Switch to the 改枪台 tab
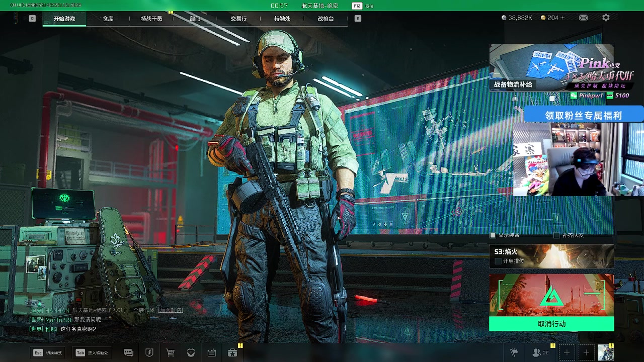Screen dimensions: 644x362 click(x=326, y=19)
